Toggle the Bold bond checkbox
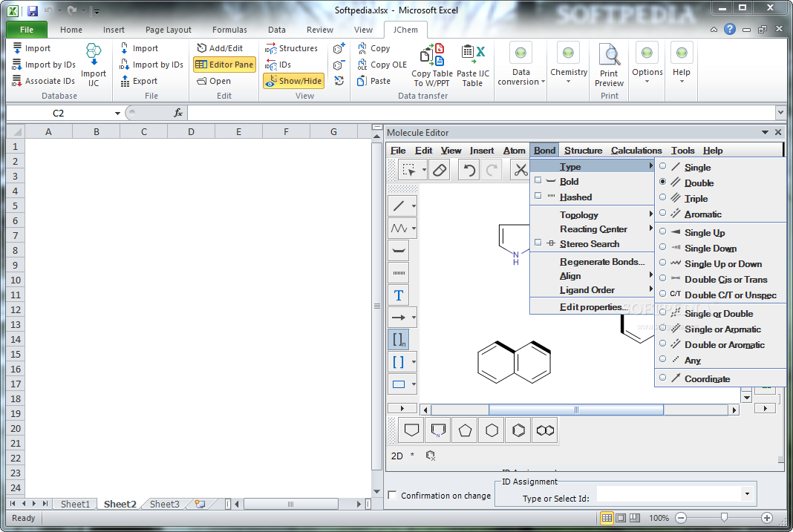Image resolution: width=793 pixels, height=532 pixels. click(x=538, y=180)
